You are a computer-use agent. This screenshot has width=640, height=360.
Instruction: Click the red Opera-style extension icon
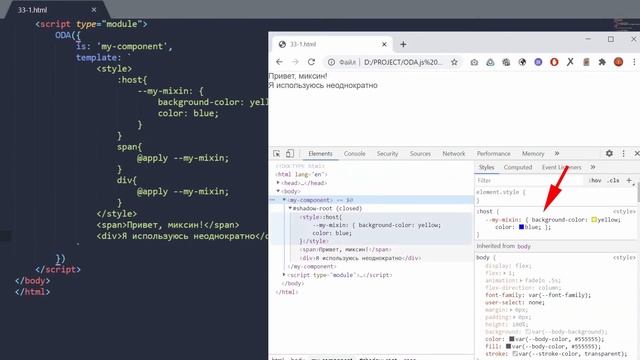[x=554, y=62]
